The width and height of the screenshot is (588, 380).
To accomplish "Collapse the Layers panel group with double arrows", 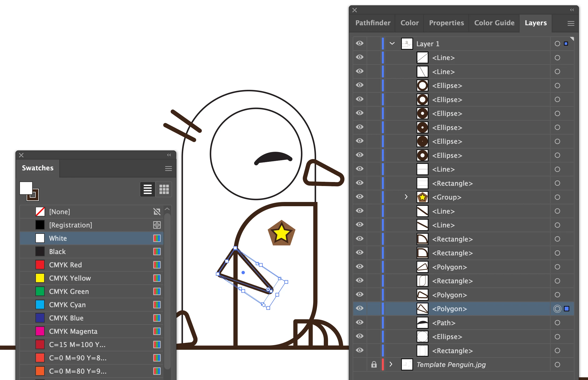I will (x=572, y=10).
